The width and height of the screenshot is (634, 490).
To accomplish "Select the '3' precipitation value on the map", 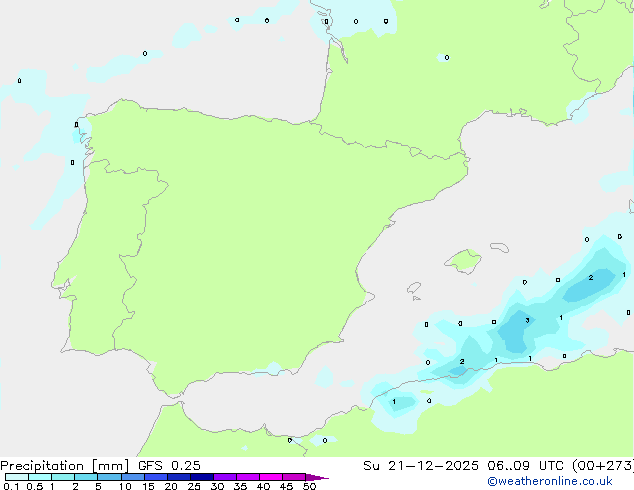I will coord(527,320).
